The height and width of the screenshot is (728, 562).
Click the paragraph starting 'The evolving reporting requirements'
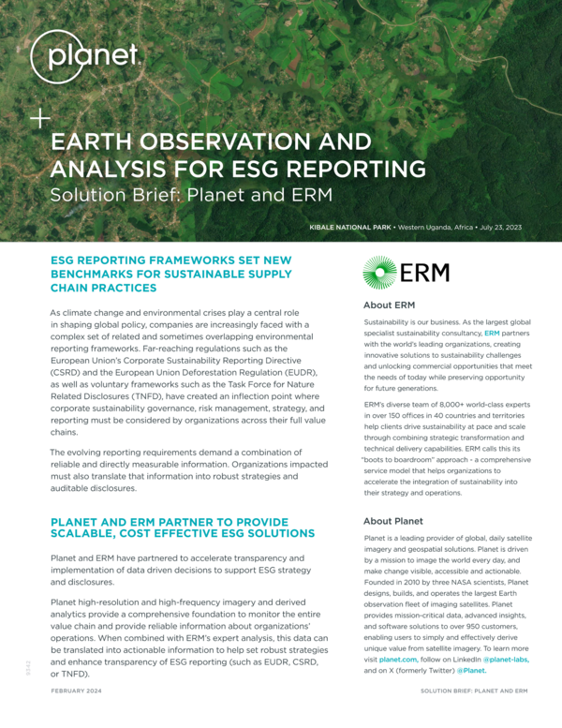[x=189, y=470]
